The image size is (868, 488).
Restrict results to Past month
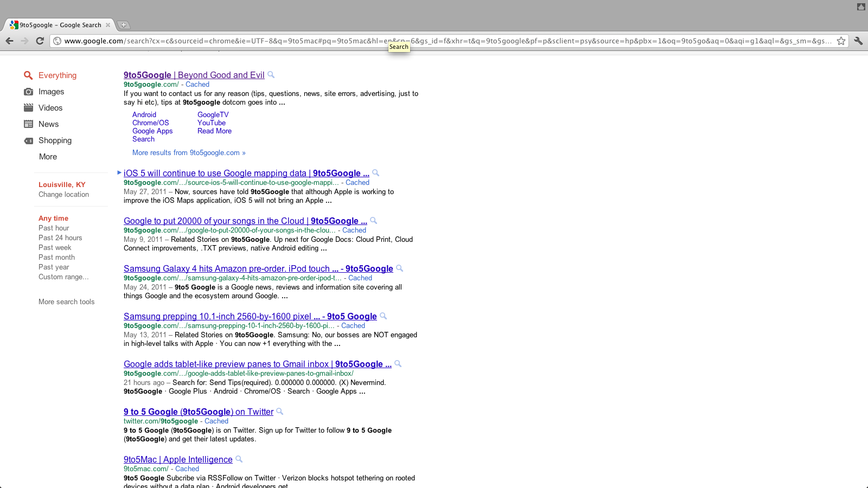56,258
